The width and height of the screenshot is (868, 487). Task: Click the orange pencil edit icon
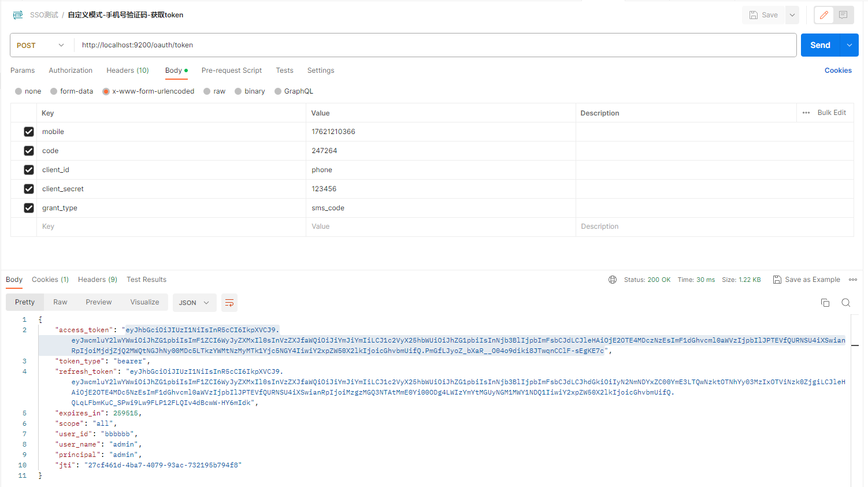[824, 15]
